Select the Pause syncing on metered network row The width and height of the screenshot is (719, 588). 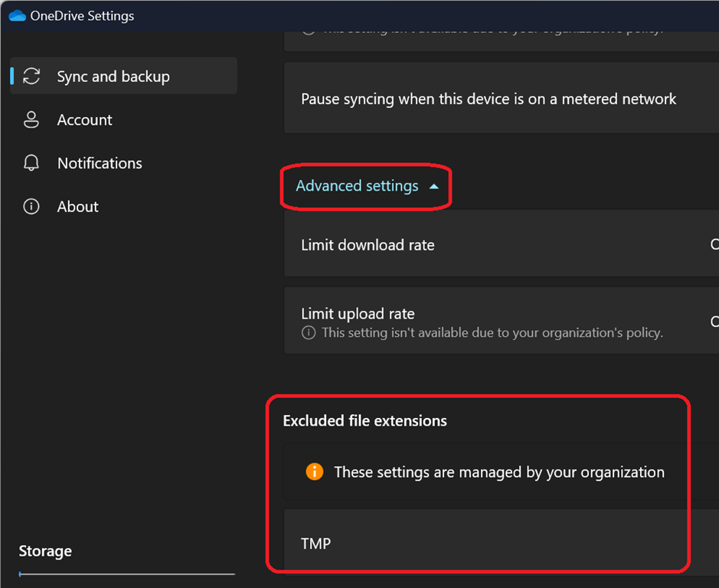489,99
